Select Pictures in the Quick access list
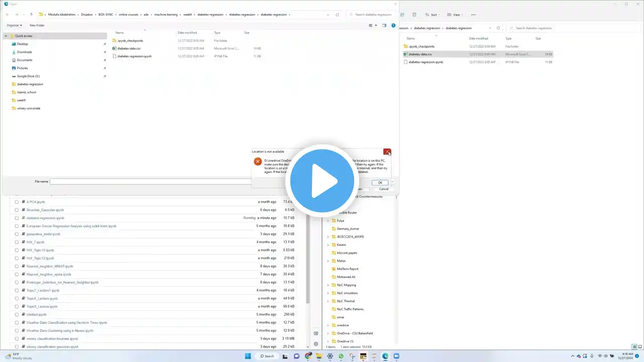Screen dimensions: 644x362 (x=22, y=68)
